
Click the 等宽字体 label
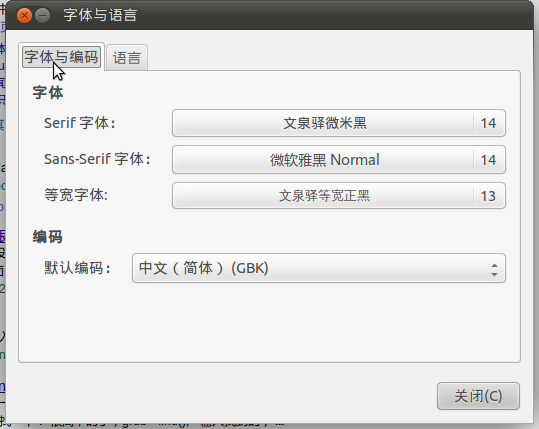click(x=76, y=195)
